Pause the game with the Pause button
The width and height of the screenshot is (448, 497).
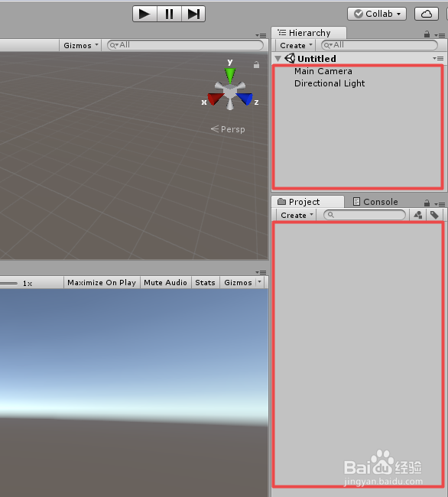pos(169,14)
